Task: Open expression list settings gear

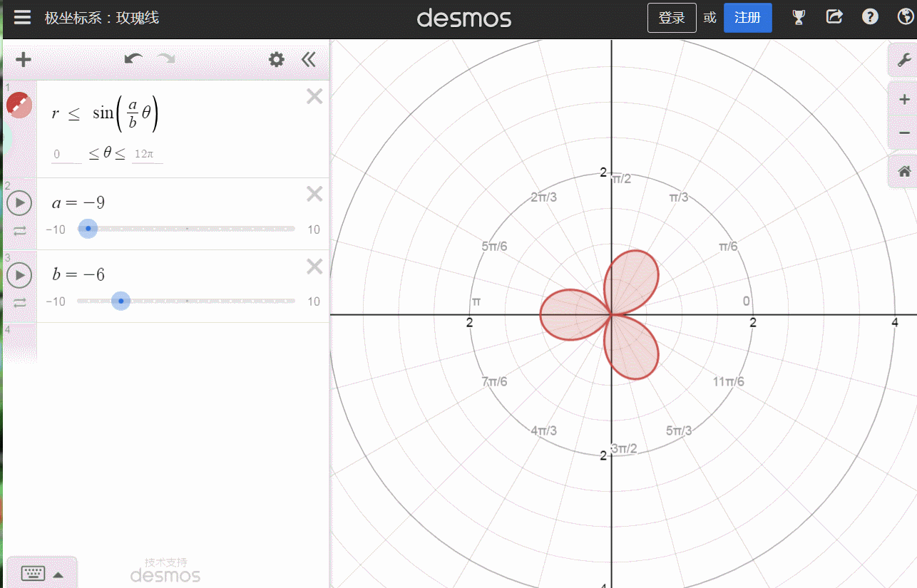Action: click(277, 59)
